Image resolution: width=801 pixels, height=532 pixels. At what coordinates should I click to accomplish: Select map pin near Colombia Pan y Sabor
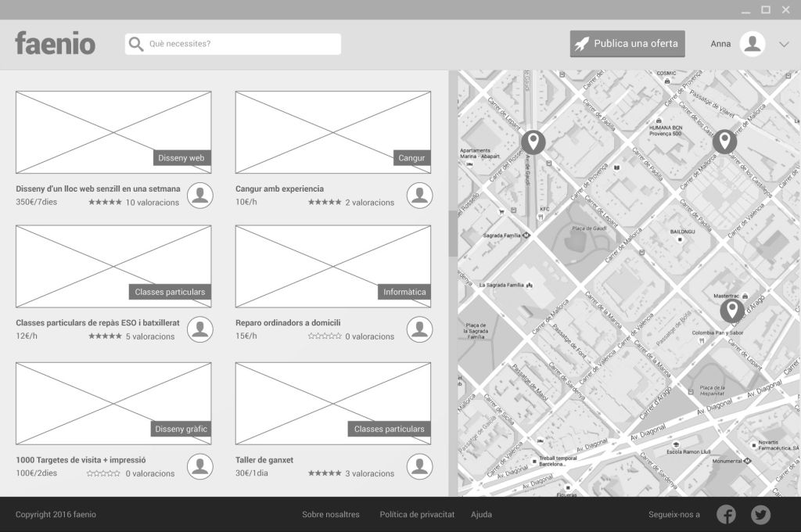click(x=731, y=311)
